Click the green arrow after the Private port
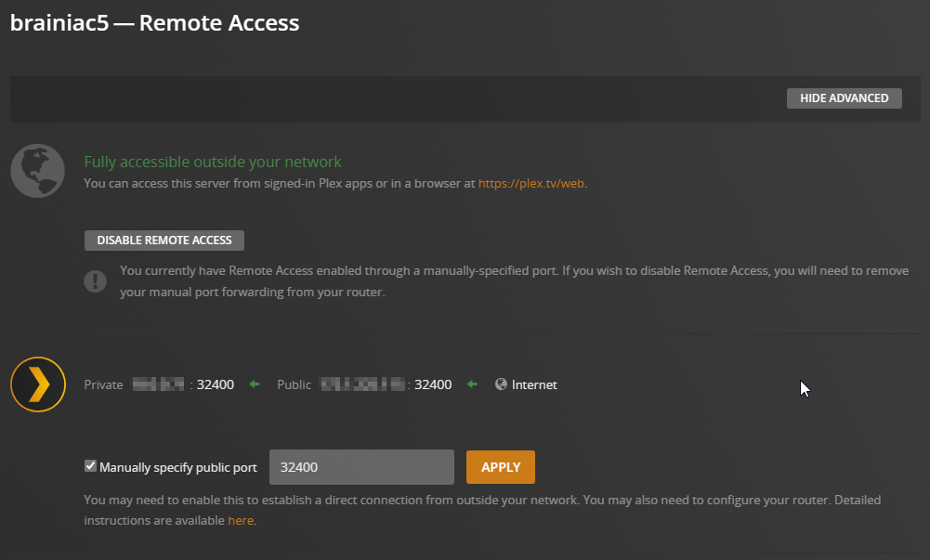Screen dimensions: 930x560 (x=255, y=384)
